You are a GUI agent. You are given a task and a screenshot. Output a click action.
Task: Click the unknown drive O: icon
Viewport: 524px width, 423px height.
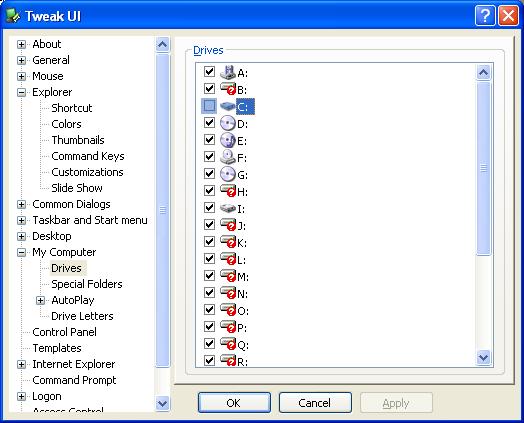pyautogui.click(x=228, y=310)
